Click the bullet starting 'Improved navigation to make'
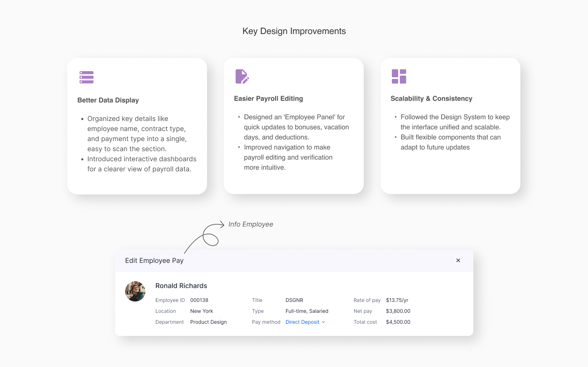 pyautogui.click(x=288, y=157)
